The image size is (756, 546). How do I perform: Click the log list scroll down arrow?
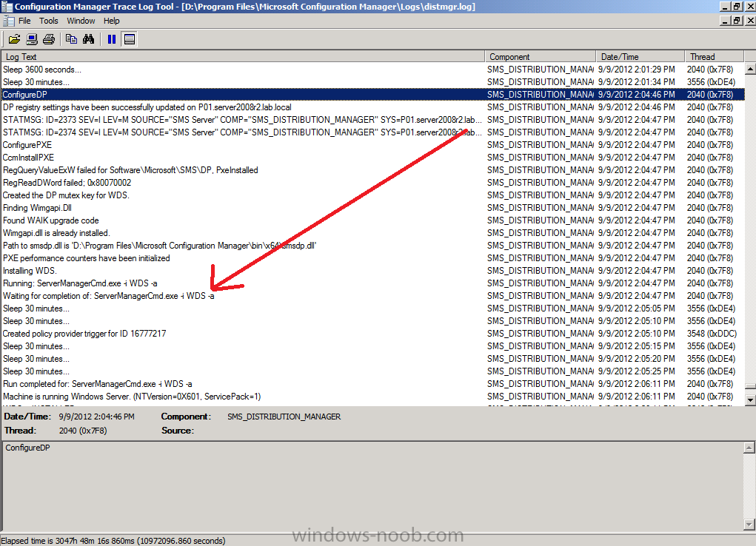click(x=750, y=400)
